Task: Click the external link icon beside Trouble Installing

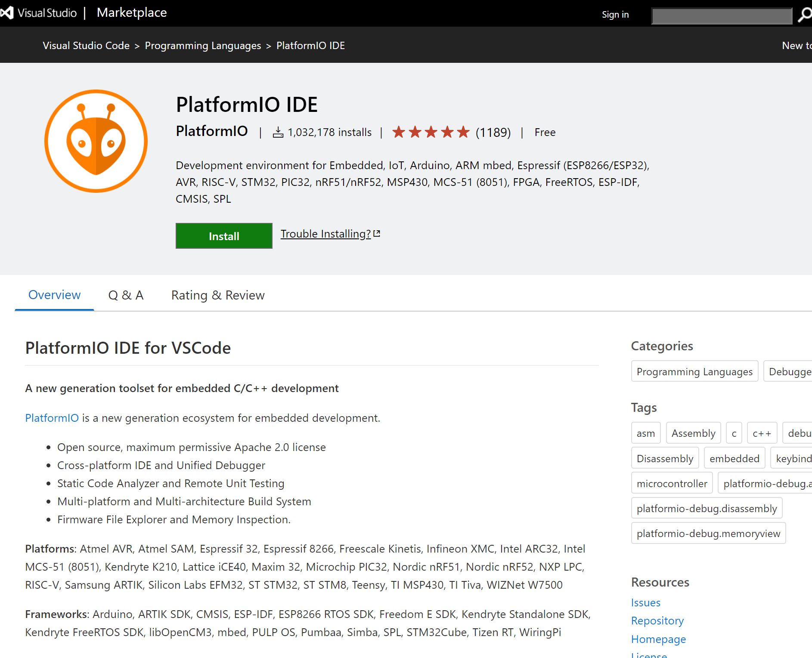Action: coord(377,234)
